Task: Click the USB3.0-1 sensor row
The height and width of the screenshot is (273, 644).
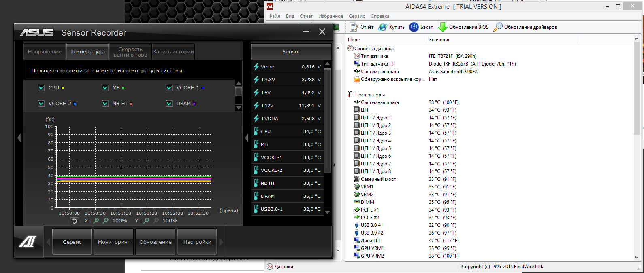Action: point(288,209)
